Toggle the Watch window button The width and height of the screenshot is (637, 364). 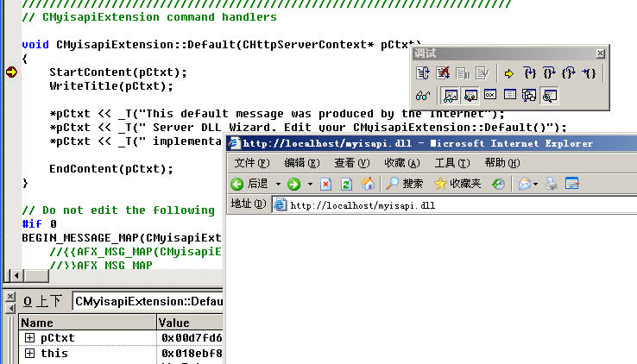[451, 96]
